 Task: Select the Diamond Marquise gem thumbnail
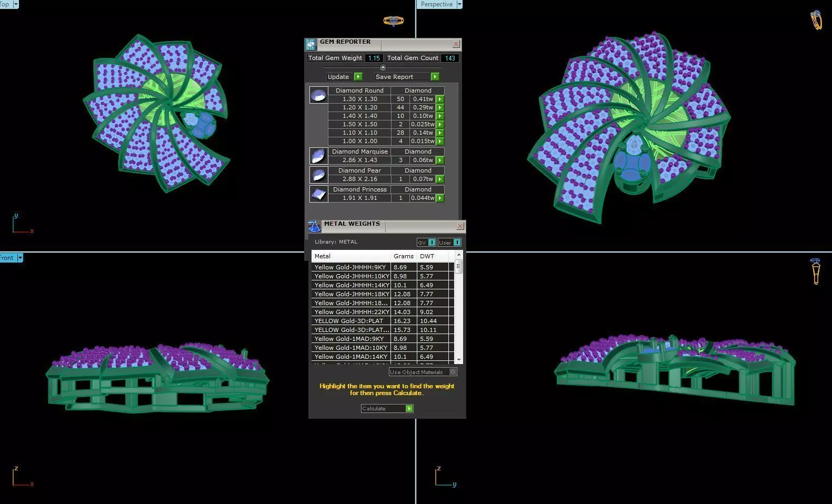pos(318,156)
